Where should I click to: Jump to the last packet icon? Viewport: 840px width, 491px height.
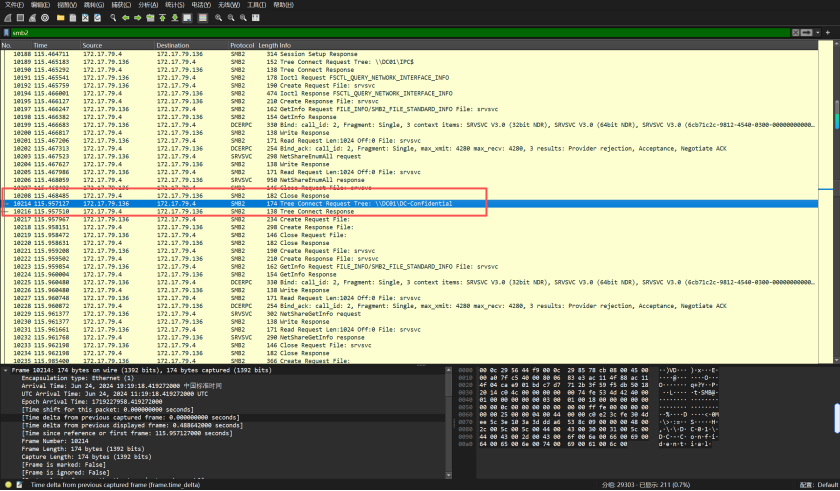point(176,18)
